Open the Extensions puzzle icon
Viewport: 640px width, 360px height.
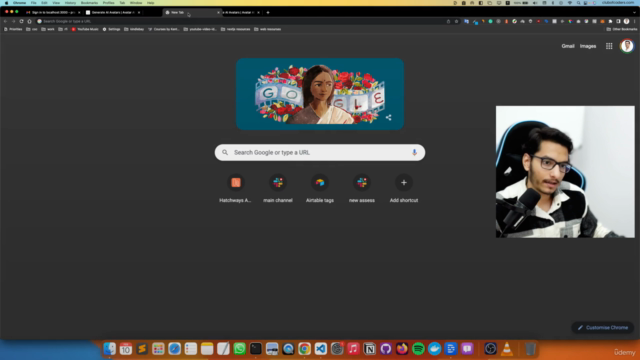[610, 21]
